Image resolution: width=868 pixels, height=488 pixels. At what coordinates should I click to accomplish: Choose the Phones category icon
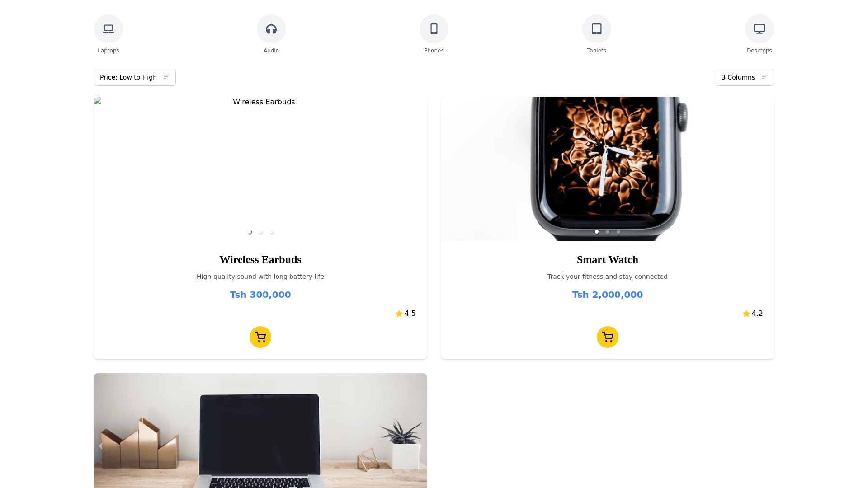pos(434,29)
